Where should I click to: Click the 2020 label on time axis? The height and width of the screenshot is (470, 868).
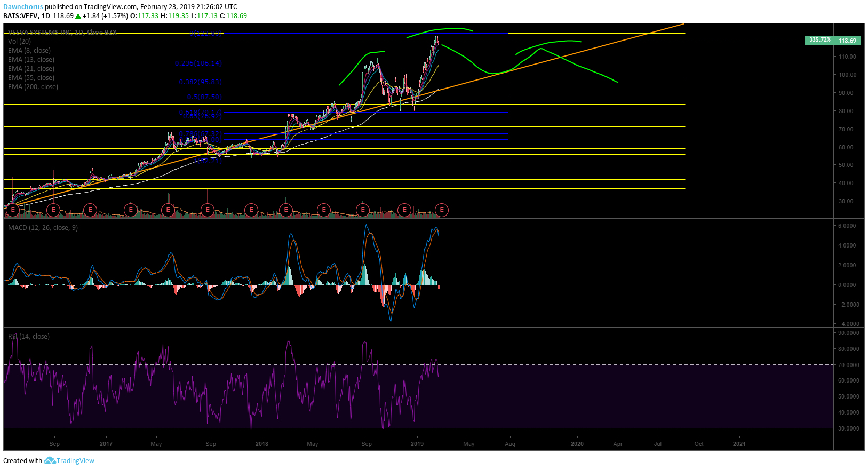[577, 444]
